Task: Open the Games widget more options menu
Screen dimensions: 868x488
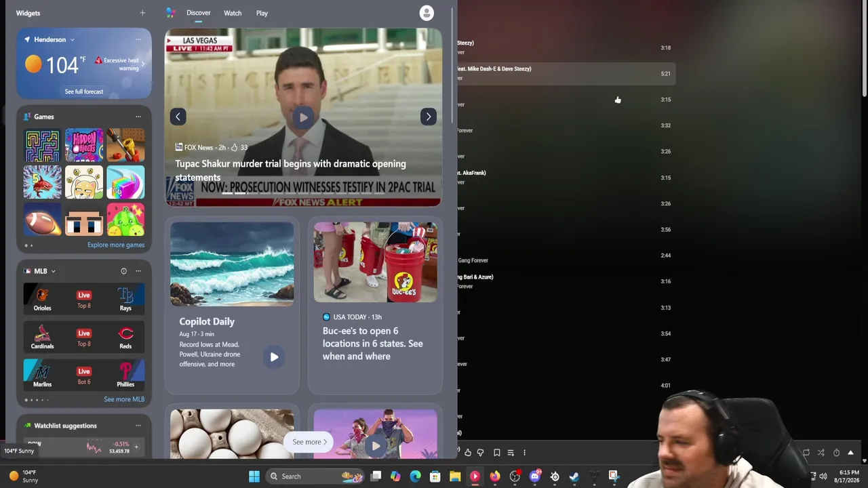Action: [138, 117]
